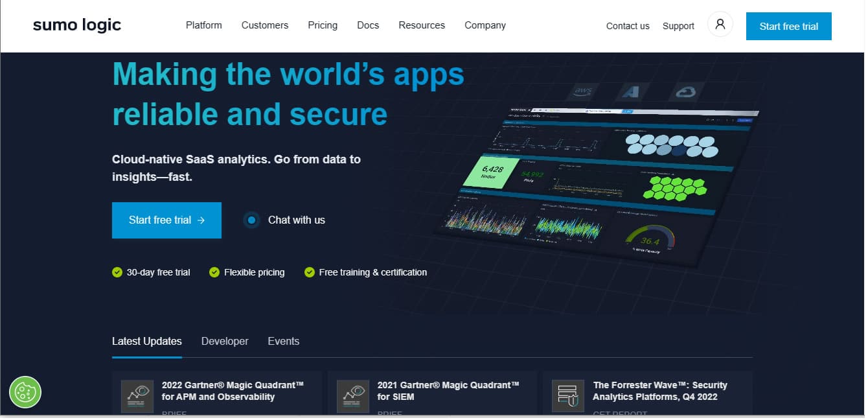
Task: Click the green check next to Flexible pricing
Action: click(214, 272)
